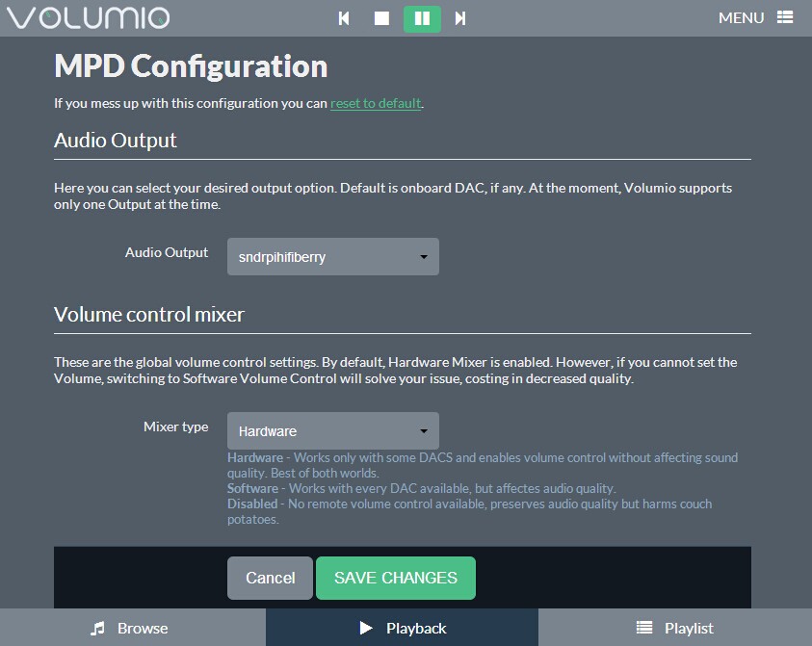Viewport: 812px width, 646px height.
Task: Open the Audio Output dropdown showing sndrpihifiberry
Action: [x=332, y=257]
